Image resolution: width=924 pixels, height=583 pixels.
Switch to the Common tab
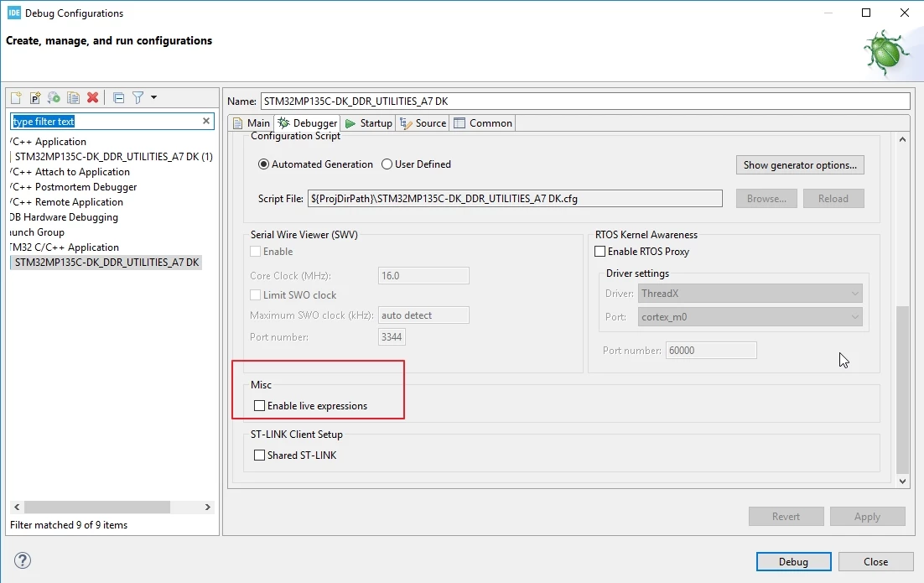pos(483,122)
